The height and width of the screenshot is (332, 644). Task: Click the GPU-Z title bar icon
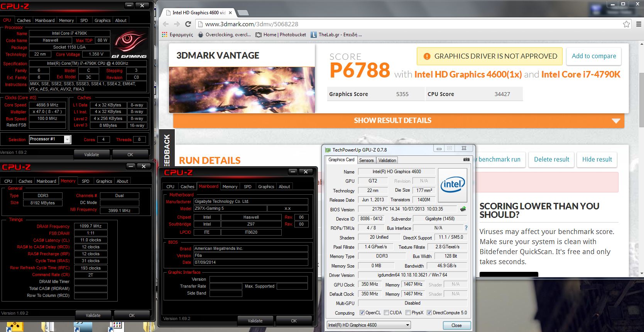point(328,150)
